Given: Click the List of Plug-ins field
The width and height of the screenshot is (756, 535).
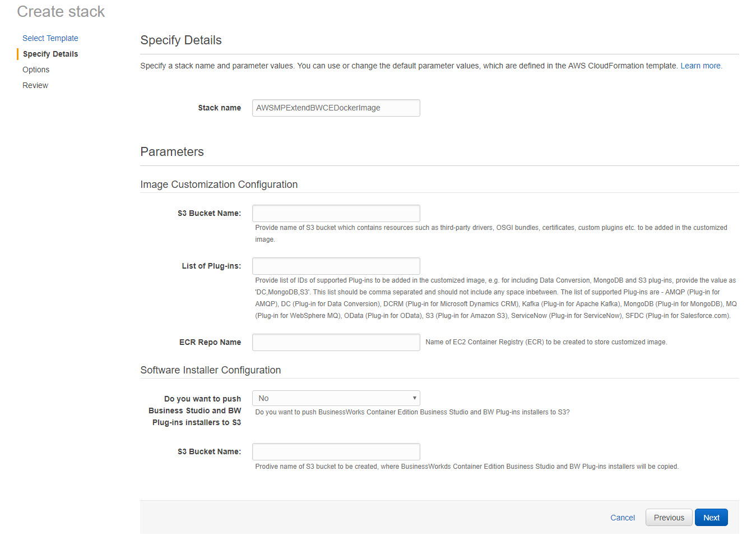Looking at the screenshot, I should (x=336, y=266).
